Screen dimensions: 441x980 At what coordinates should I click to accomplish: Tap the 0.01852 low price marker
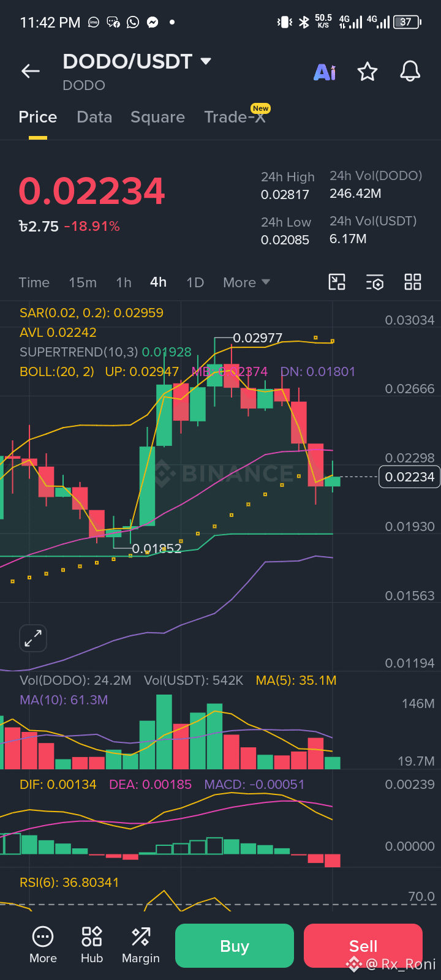(x=157, y=549)
